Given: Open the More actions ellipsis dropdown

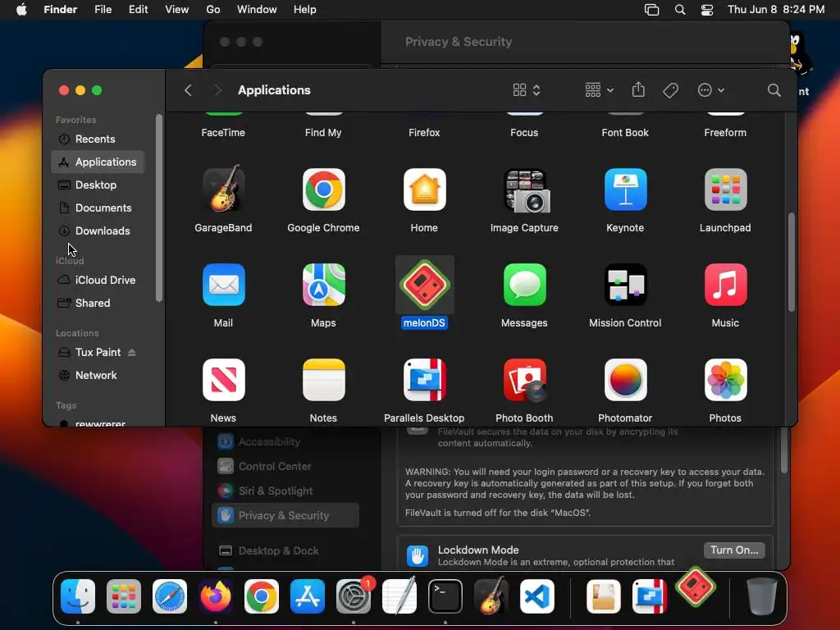Looking at the screenshot, I should coord(711,90).
